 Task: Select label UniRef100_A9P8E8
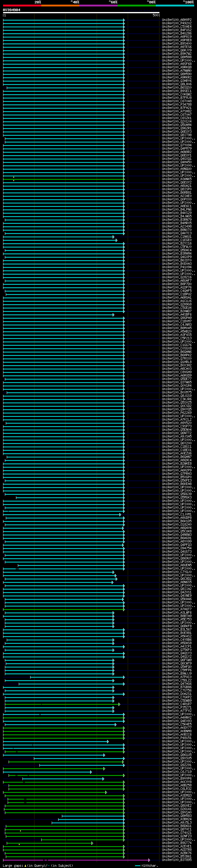click(x=177, y=40)
